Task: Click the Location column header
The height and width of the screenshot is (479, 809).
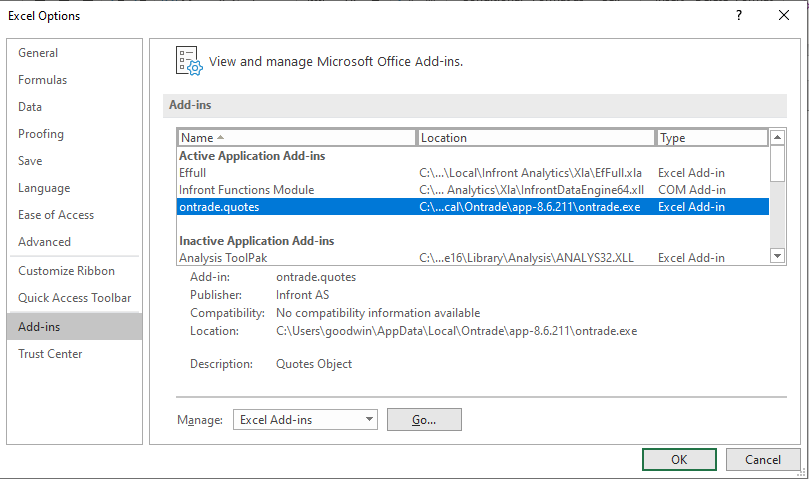Action: [x=536, y=138]
